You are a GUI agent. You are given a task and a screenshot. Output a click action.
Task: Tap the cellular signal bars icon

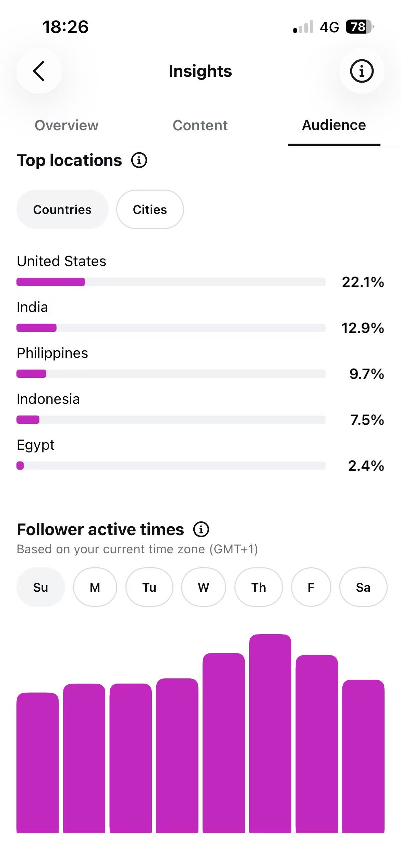point(303,27)
